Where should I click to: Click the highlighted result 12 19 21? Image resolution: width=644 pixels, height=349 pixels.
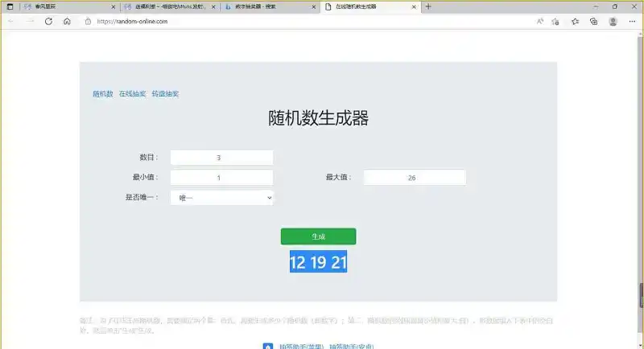coord(318,262)
